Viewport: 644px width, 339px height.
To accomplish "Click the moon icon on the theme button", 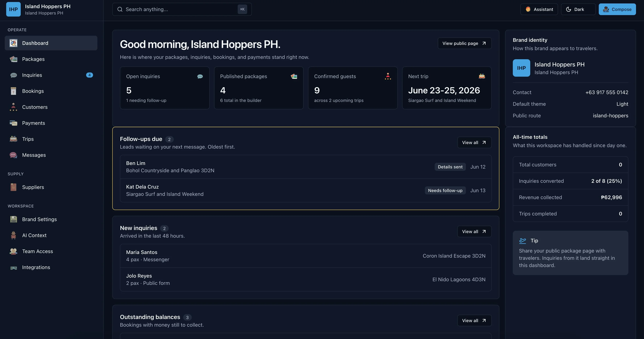I will pyautogui.click(x=569, y=9).
